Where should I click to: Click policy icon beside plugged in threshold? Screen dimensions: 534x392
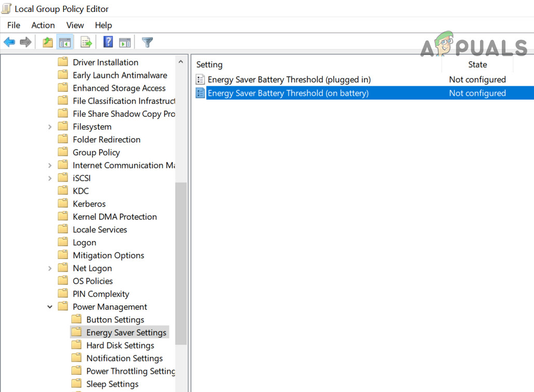coord(200,79)
